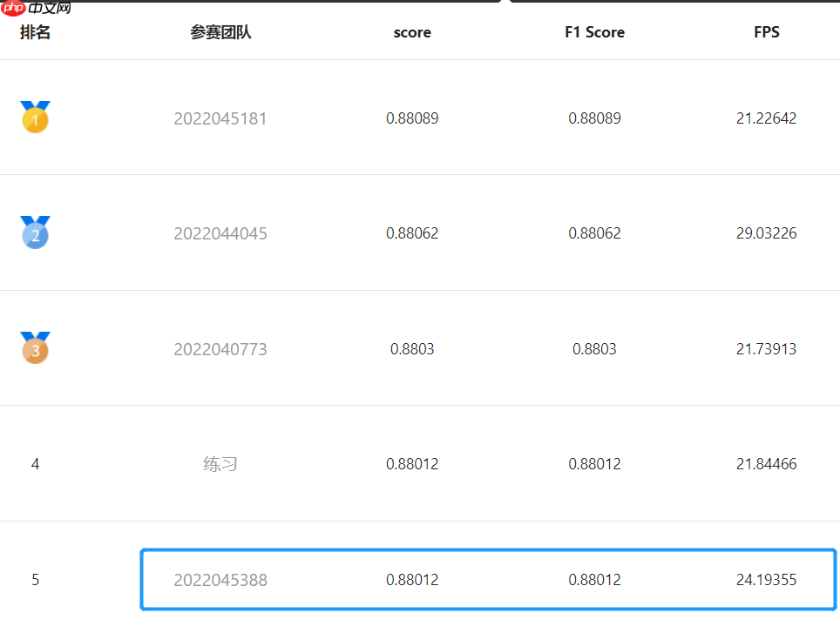840x633 pixels.
Task: Sort by the FPS column header
Action: 766,32
